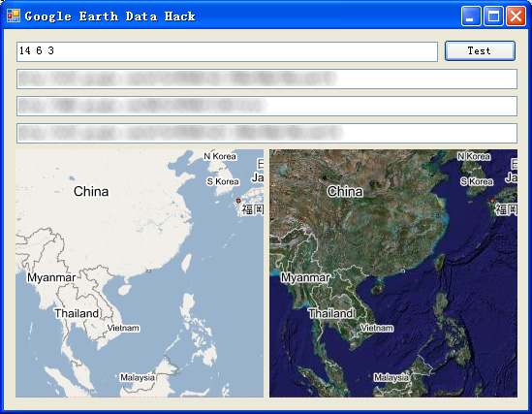
Task: Maximize the Google Earth Data Hack window
Action: pos(493,16)
